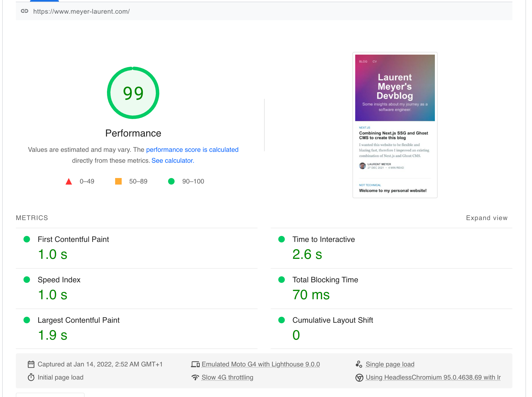Click the 2.6 s Time to Interactive value
Image resolution: width=532 pixels, height=397 pixels.
(307, 254)
